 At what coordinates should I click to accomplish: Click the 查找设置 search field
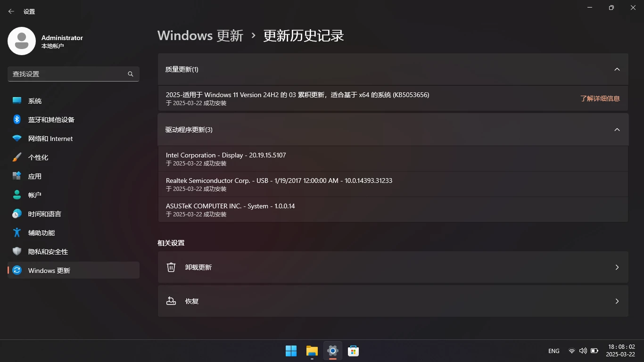74,74
